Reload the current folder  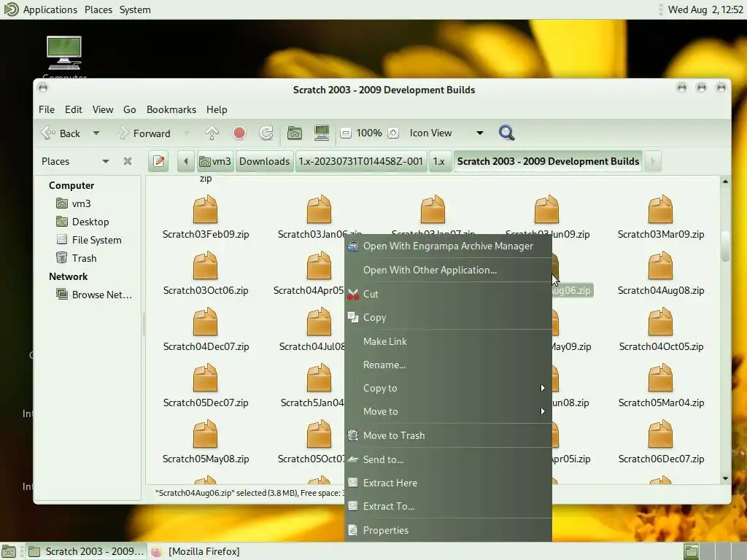(x=266, y=133)
